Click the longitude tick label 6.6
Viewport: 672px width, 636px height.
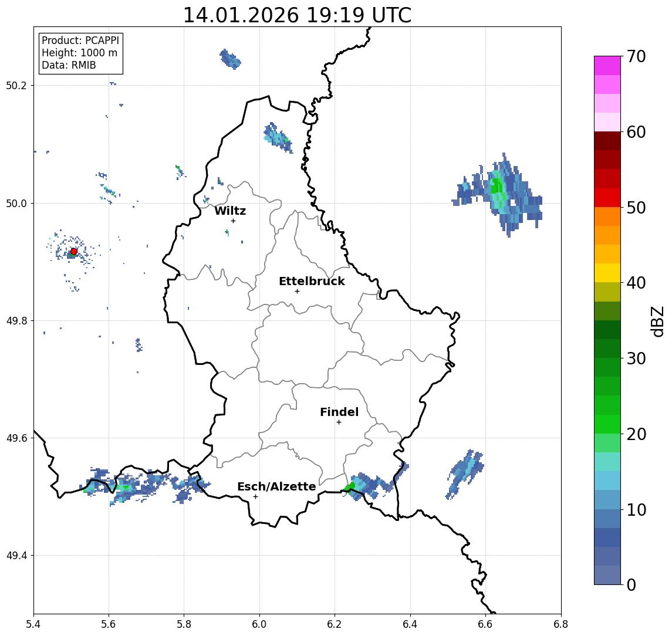(485, 624)
